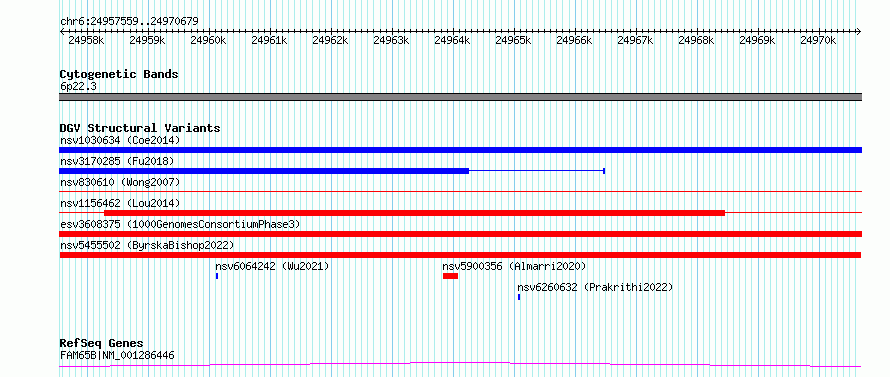This screenshot has width=890, height=377.
Task: Click the ruler's left arrow end
Action: coord(61,31)
